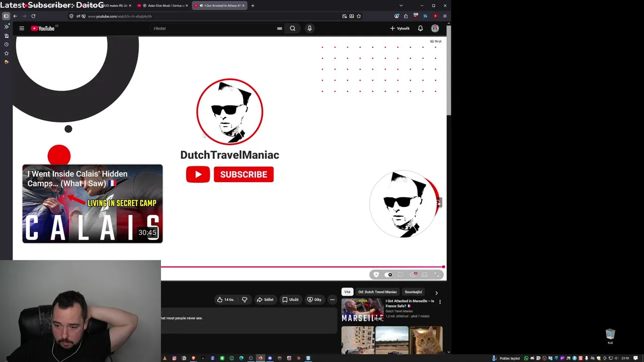Hide end screen via the Skrýt button
Screen dimensions: 644x362
pyautogui.click(x=436, y=41)
